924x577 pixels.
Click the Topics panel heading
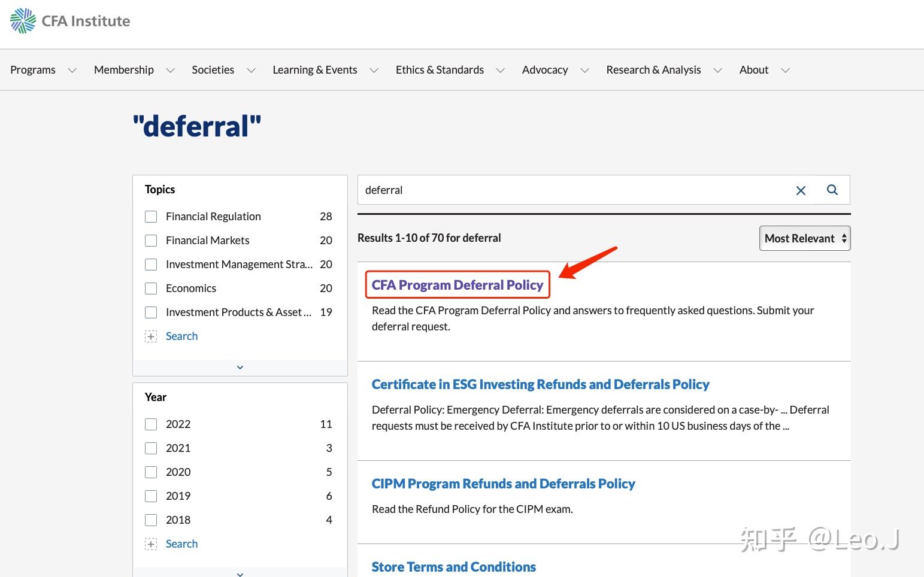tap(160, 190)
